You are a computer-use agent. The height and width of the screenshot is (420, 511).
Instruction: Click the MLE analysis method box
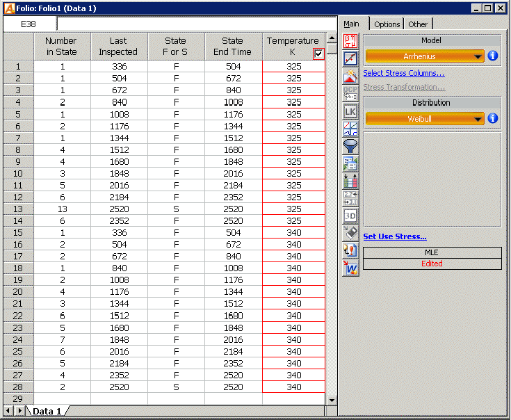point(432,252)
